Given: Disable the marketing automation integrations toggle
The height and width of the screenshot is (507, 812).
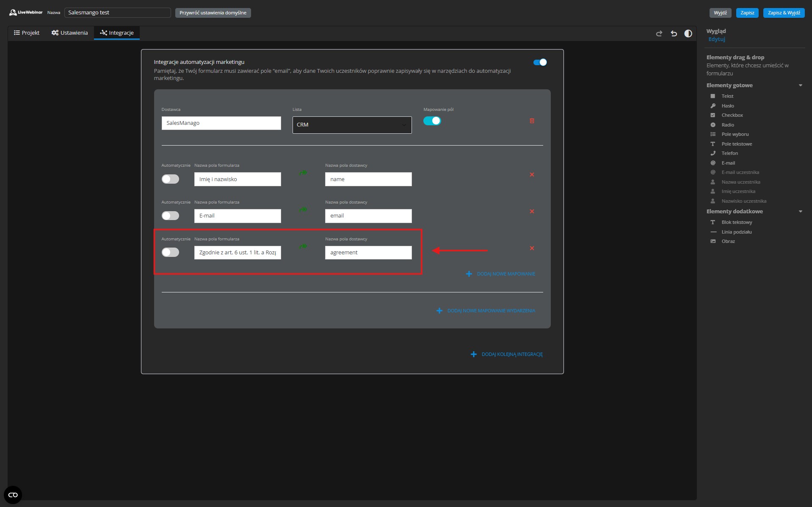Looking at the screenshot, I should (x=539, y=62).
